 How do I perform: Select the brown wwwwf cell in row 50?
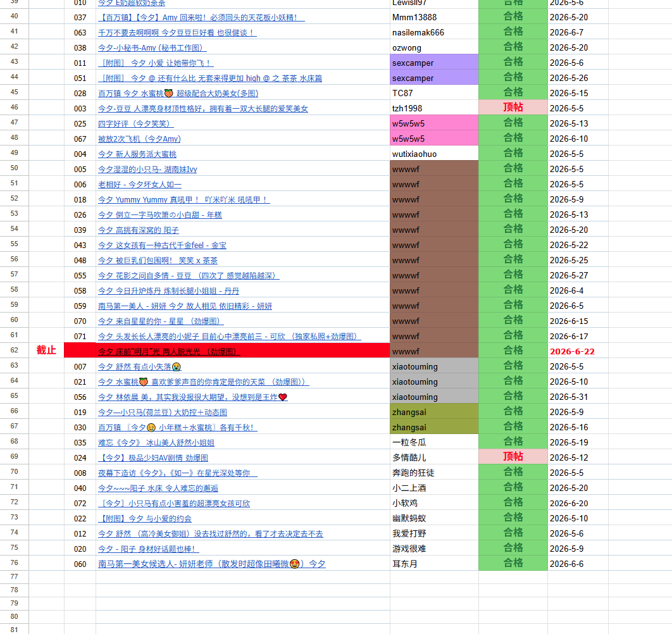434,170
